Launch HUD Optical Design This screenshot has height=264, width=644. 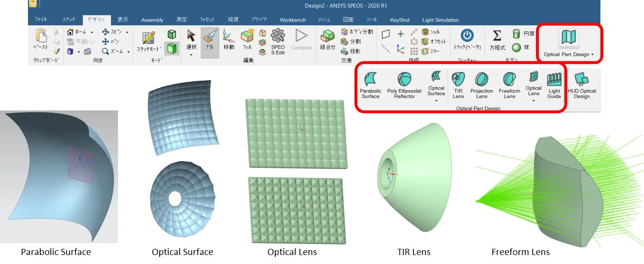click(x=581, y=85)
